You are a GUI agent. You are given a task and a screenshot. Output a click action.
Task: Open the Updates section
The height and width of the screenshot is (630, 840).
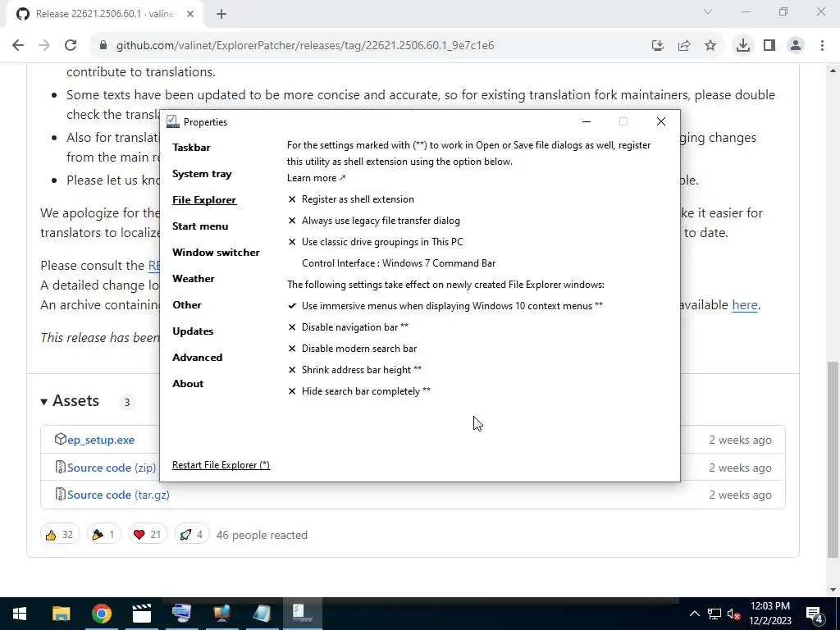193,331
